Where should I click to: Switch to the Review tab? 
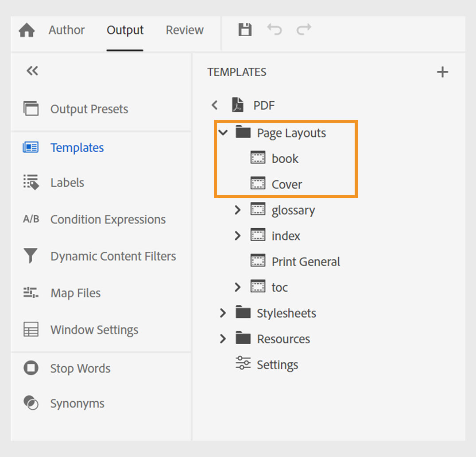tap(185, 30)
